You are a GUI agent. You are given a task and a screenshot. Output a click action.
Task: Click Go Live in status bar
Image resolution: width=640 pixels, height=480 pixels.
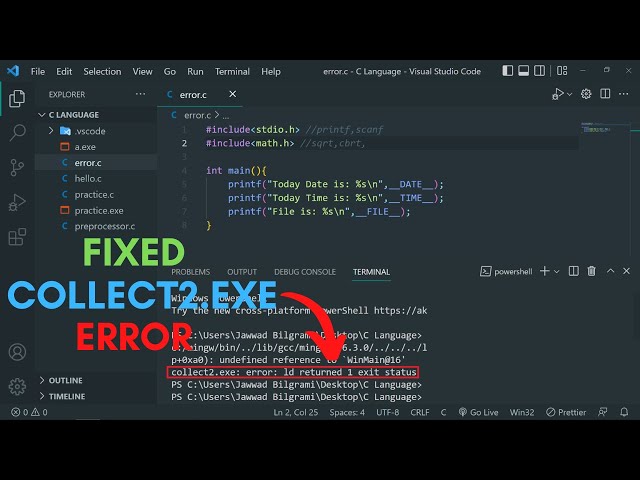tap(478, 412)
